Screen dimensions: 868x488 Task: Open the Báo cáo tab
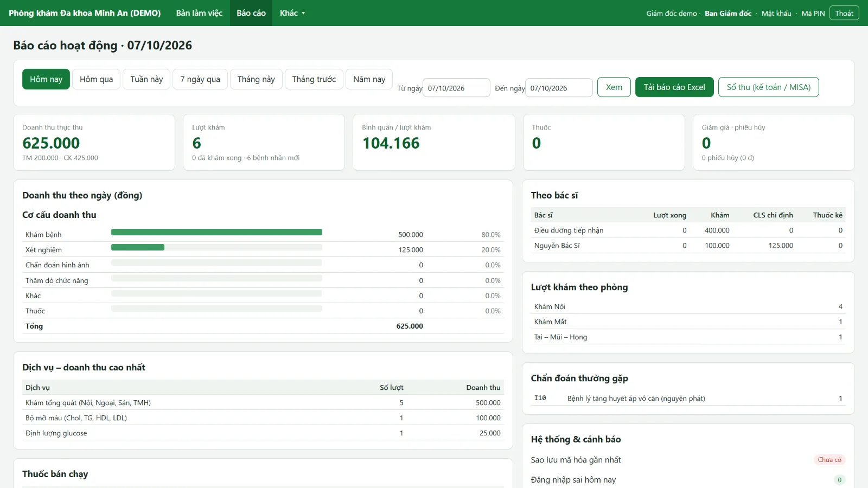tap(251, 13)
